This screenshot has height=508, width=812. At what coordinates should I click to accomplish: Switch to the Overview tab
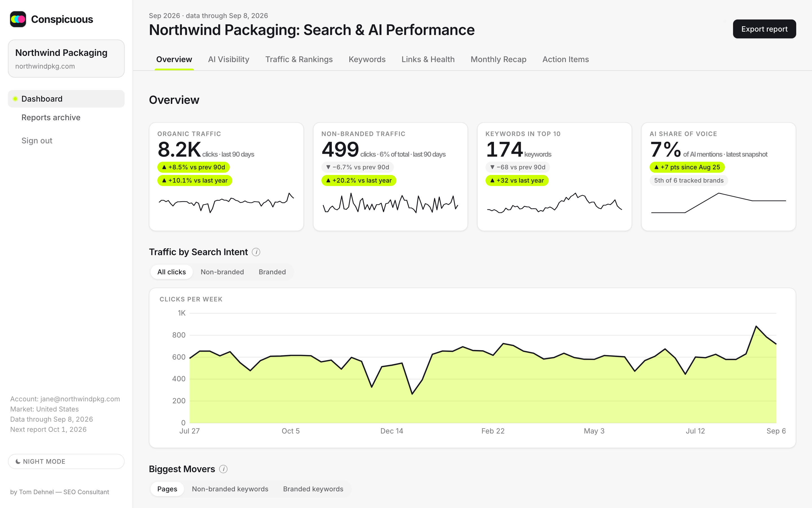[x=174, y=60]
